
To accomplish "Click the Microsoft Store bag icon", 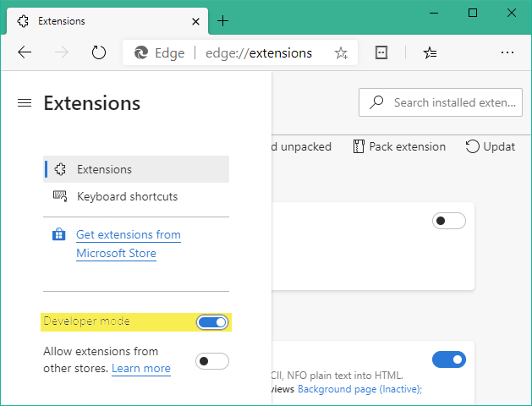I will 58,234.
